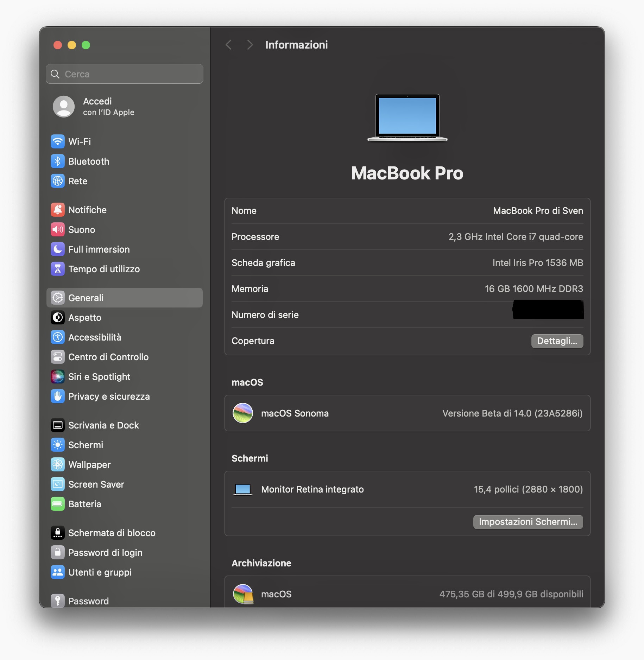Viewport: 644px width, 660px height.
Task: Click Intel Iris Pro 1536 MB value
Action: coord(538,263)
